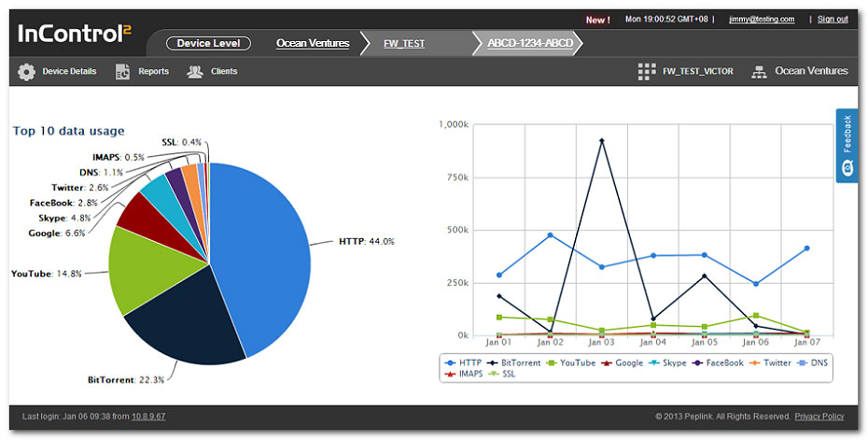Open the Privacy Policy link
Viewport: 868px width, 440px height.
coord(819,417)
